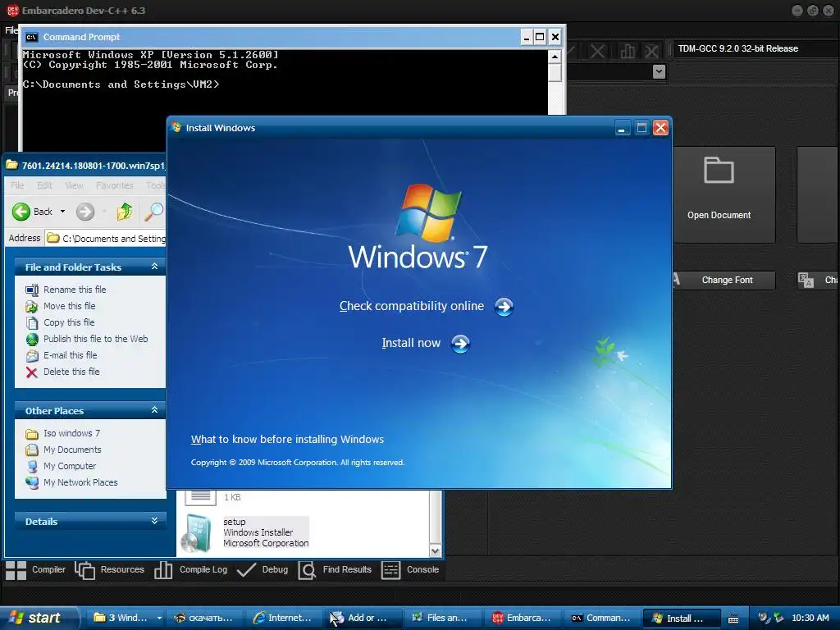Switch to Embarcadero taskbar button

[522, 619]
